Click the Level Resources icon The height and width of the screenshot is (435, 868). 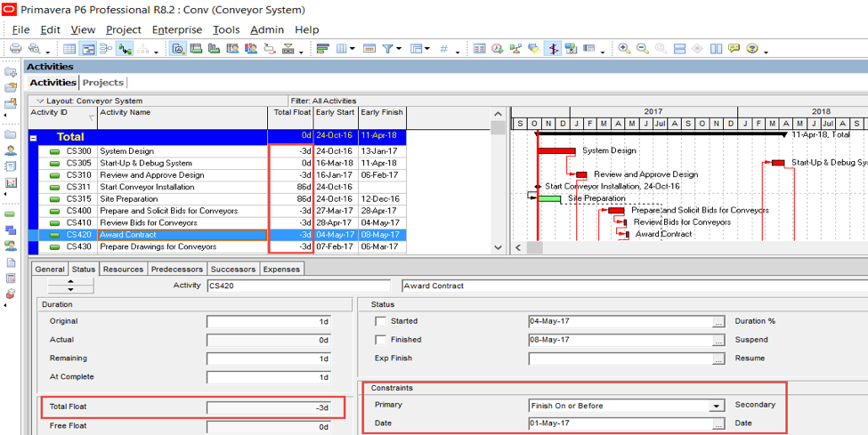click(x=516, y=49)
